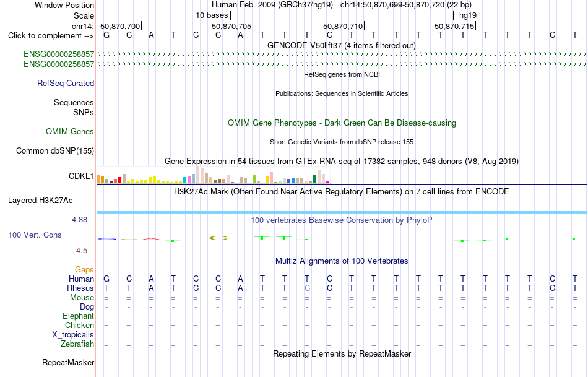Click the Human species row label
The width and height of the screenshot is (588, 377).
81,279
